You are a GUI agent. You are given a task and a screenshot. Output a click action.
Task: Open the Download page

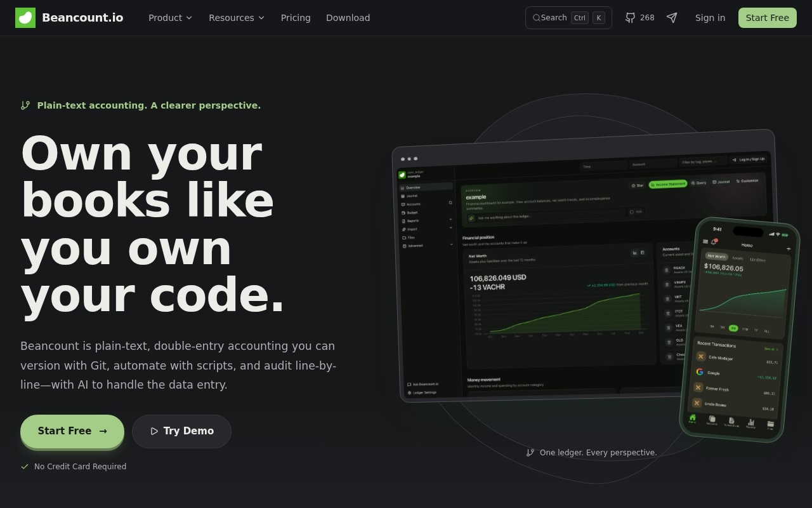pyautogui.click(x=348, y=18)
